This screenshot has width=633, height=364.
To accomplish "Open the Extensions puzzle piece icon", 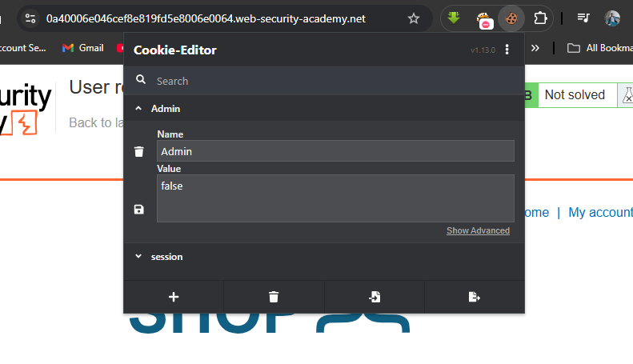I will [x=540, y=18].
